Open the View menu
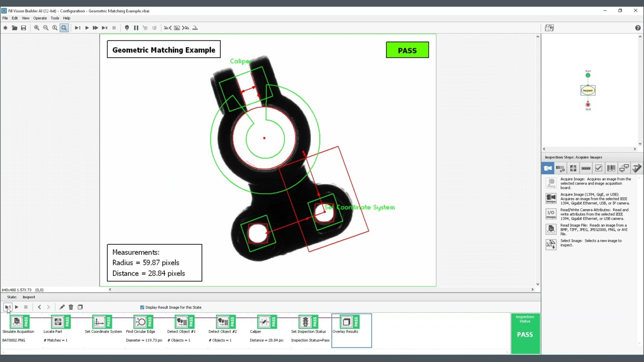Image resolution: width=644 pixels, height=362 pixels. point(25,18)
